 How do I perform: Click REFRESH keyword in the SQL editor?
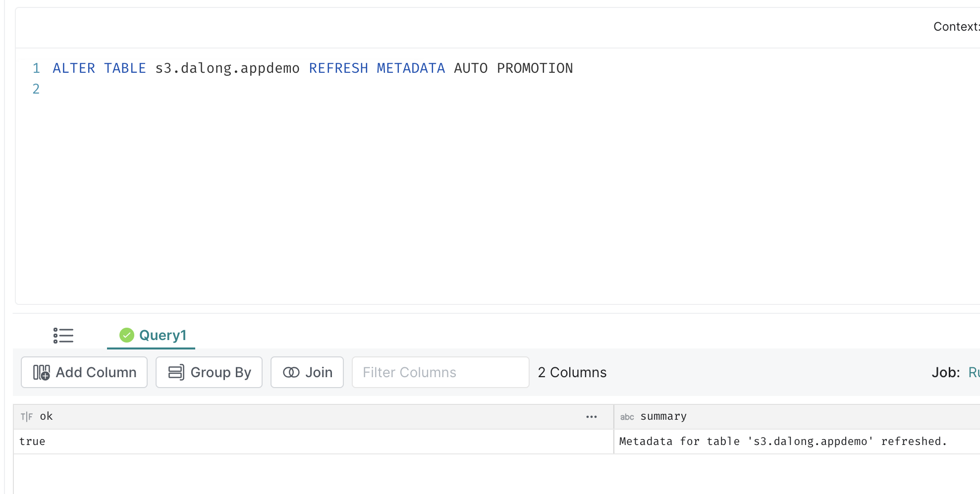pyautogui.click(x=338, y=68)
